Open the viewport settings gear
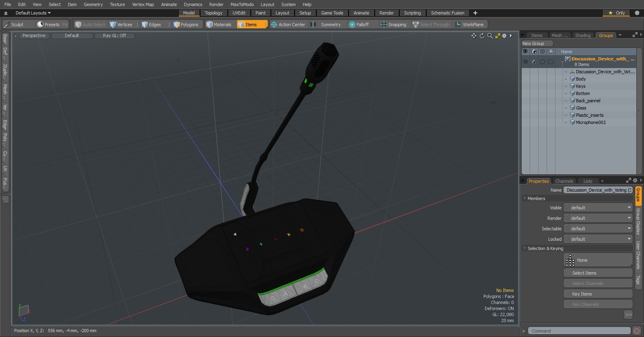The image size is (644, 337). [x=504, y=36]
